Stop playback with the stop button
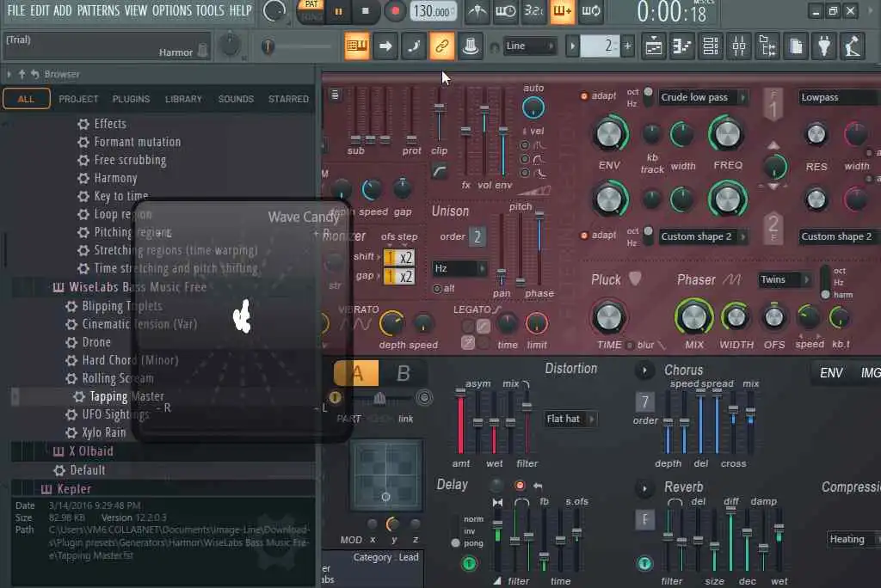This screenshot has height=588, width=881. pyautogui.click(x=366, y=11)
